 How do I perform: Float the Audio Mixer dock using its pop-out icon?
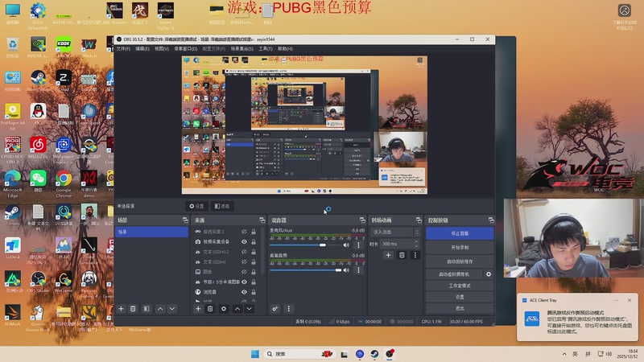point(362,220)
